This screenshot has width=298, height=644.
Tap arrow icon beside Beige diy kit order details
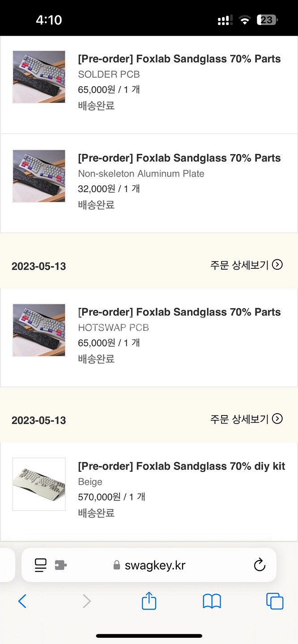(x=278, y=419)
